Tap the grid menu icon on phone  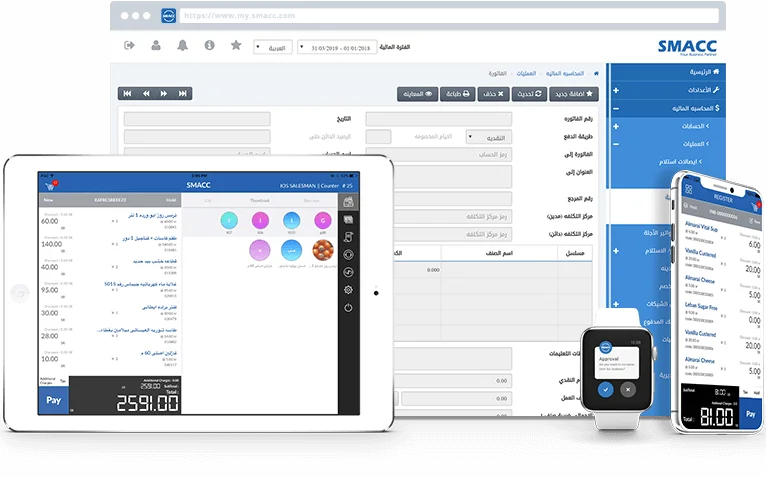click(689, 189)
